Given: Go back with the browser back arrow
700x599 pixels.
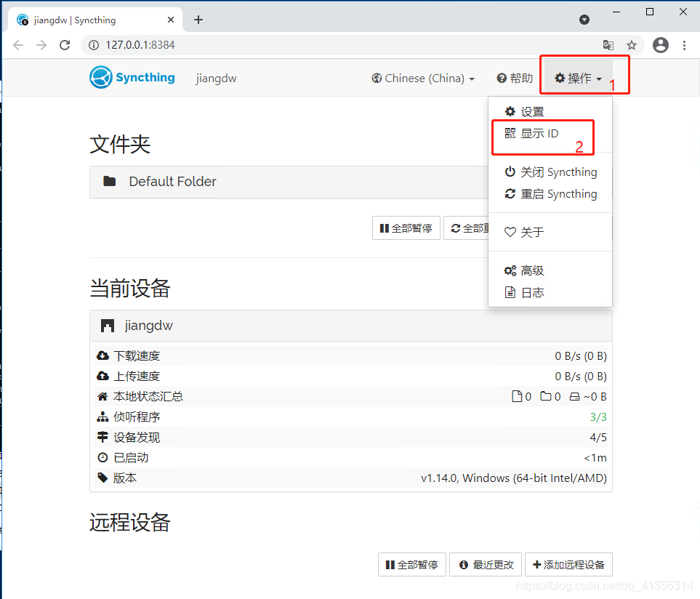Looking at the screenshot, I should click(18, 45).
